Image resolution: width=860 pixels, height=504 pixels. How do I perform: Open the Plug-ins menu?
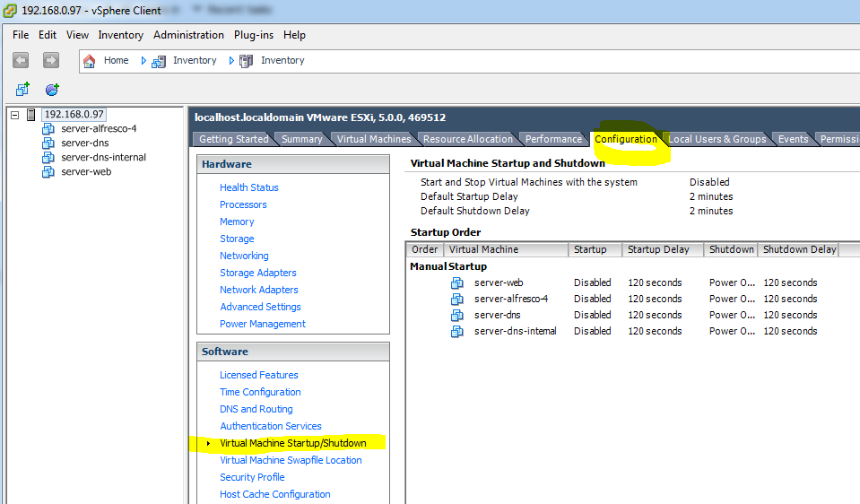point(254,35)
